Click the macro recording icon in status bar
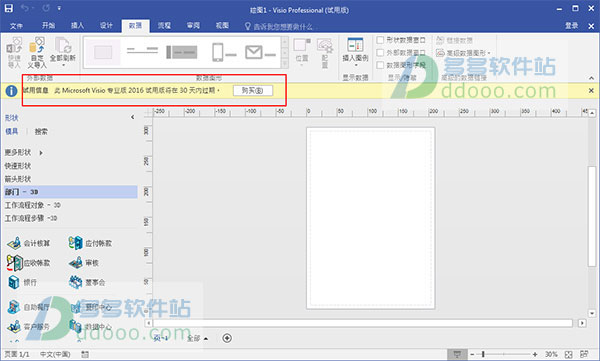The width and height of the screenshot is (600, 361). 85,354
